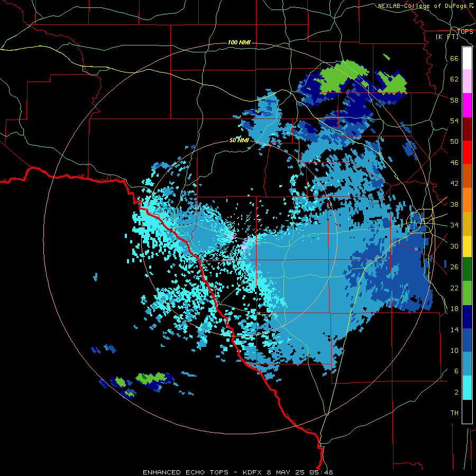This screenshot has height=476, width=476.
Task: Click the 6 value on legend scale
Action: click(456, 371)
